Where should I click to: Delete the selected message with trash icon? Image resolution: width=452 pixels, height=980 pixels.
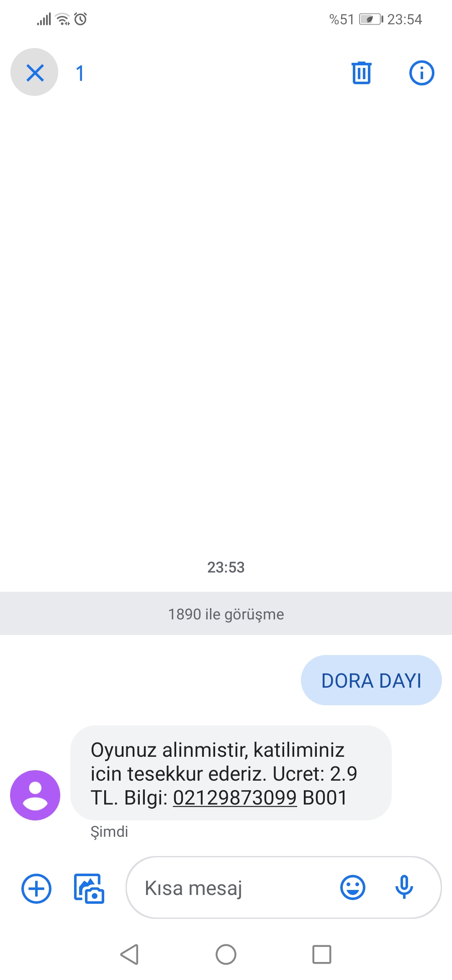tap(362, 73)
